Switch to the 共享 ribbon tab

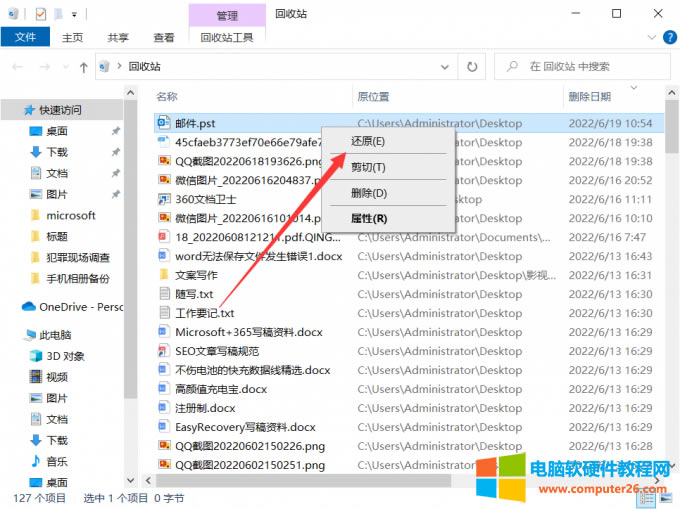point(118,38)
